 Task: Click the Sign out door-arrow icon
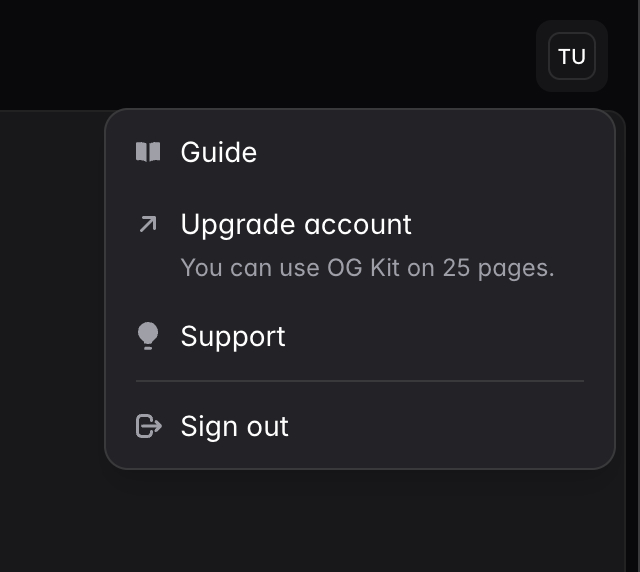click(x=148, y=426)
